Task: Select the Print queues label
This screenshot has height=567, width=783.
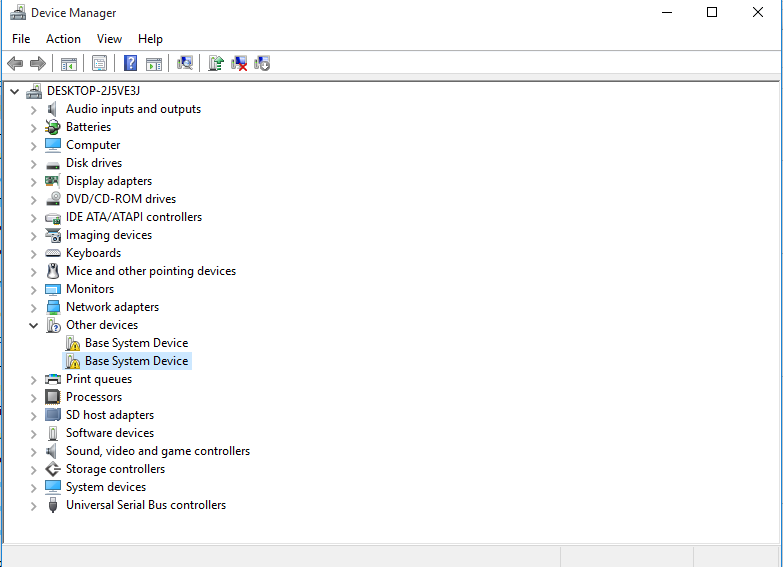Action: point(99,379)
